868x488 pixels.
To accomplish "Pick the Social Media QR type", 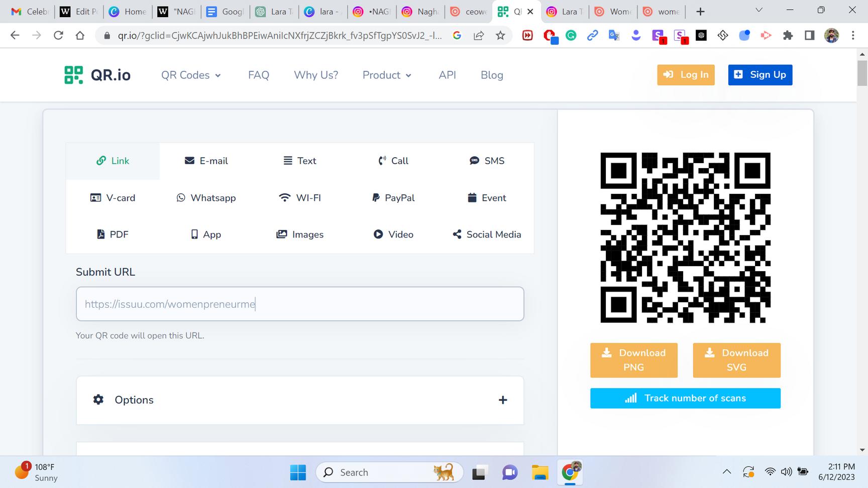I will 487,234.
